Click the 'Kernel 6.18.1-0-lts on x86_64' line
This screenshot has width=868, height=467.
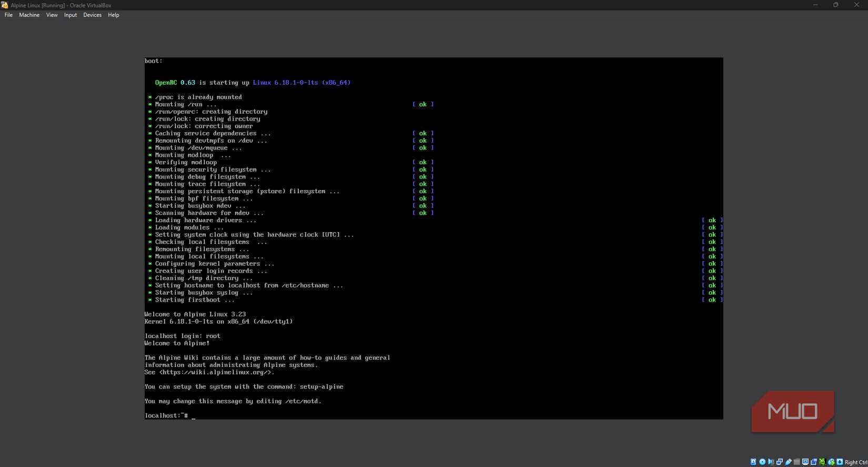pos(219,322)
